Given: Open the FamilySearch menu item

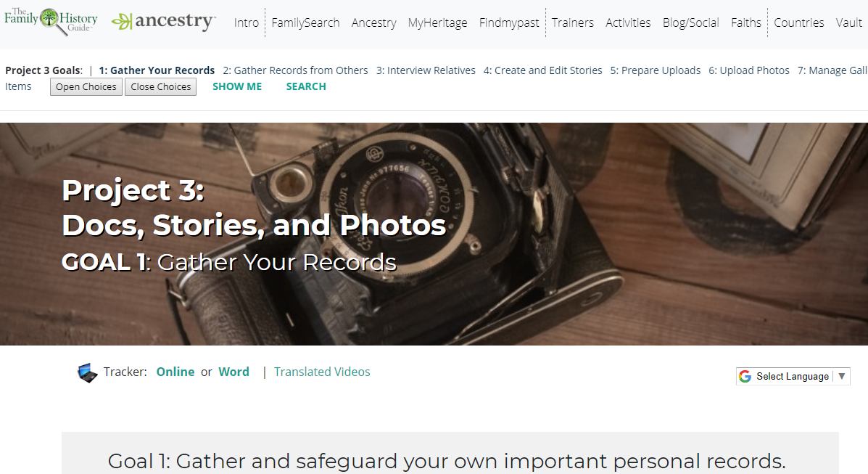Looking at the screenshot, I should coord(305,23).
